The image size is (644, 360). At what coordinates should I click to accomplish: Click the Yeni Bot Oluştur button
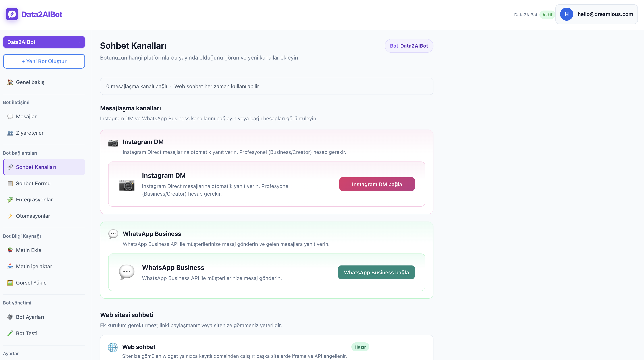coord(44,61)
